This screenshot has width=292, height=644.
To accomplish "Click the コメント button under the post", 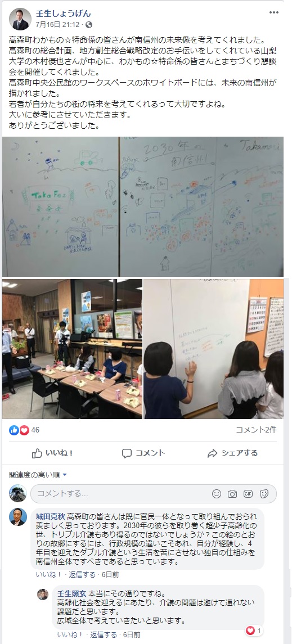I will [x=143, y=453].
